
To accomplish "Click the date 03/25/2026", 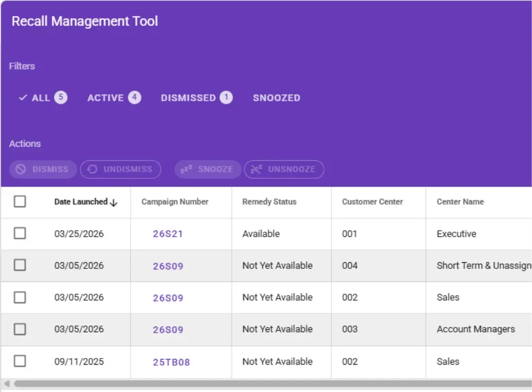I will (79, 234).
